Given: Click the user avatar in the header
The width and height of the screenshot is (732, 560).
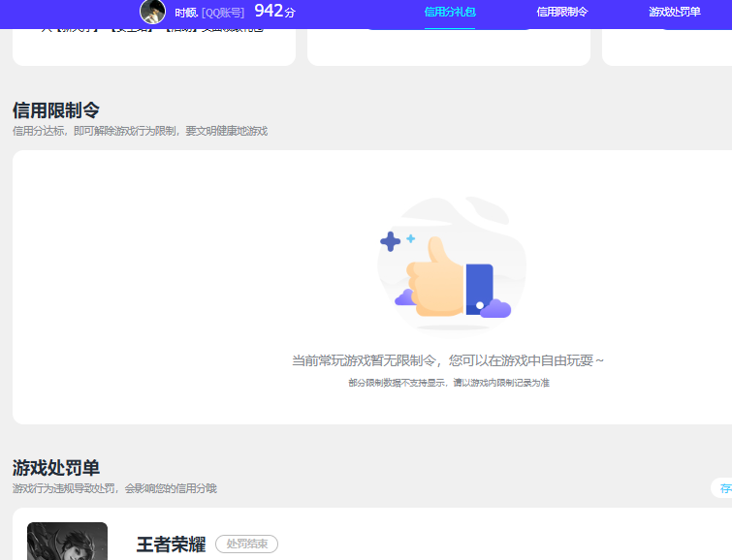Looking at the screenshot, I should [152, 12].
